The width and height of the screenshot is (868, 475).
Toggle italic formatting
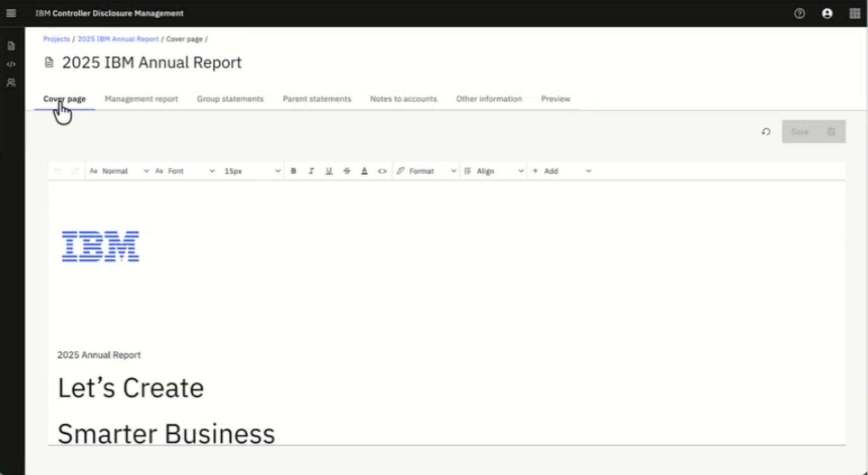[x=311, y=171]
